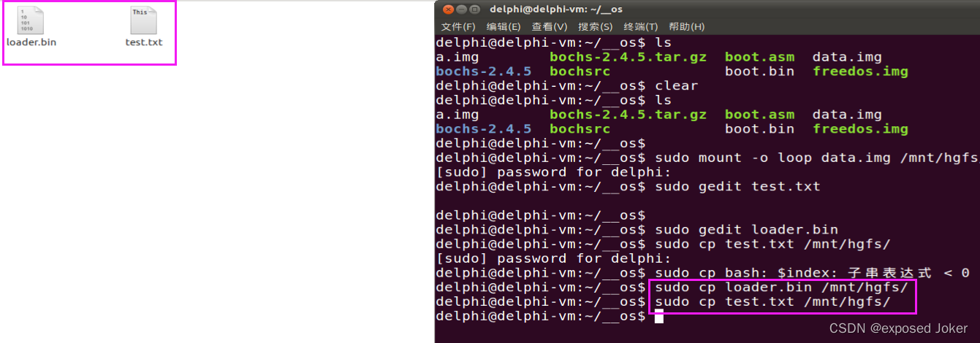
Task: Maximize the terminal window
Action: pyautogui.click(x=474, y=9)
